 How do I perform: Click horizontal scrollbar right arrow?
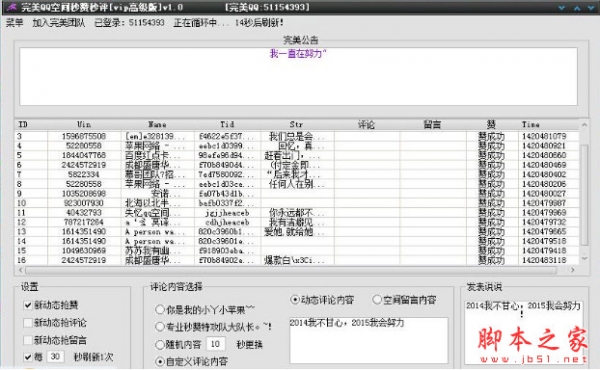tap(572, 270)
